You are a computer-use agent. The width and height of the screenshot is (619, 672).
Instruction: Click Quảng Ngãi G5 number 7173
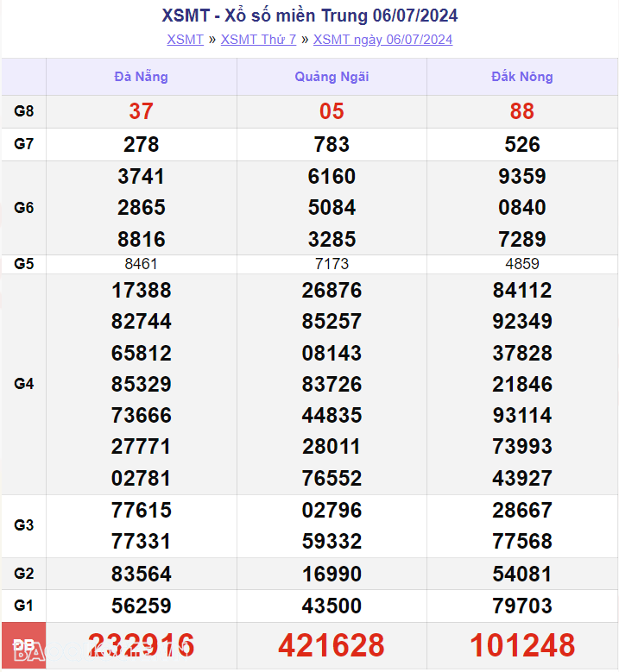(x=332, y=264)
